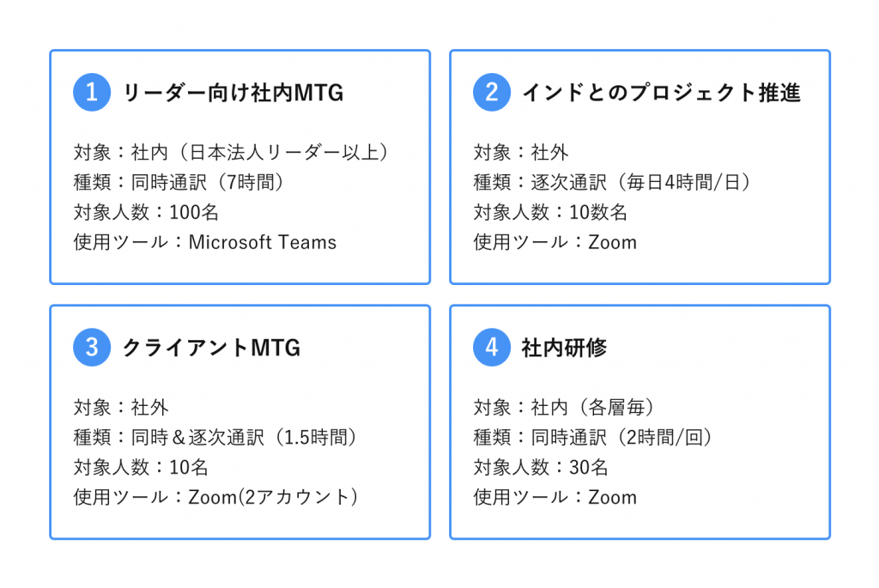Click the blue number 3 circle
Image resolution: width=879 pixels, height=588 pixels.
(92, 348)
